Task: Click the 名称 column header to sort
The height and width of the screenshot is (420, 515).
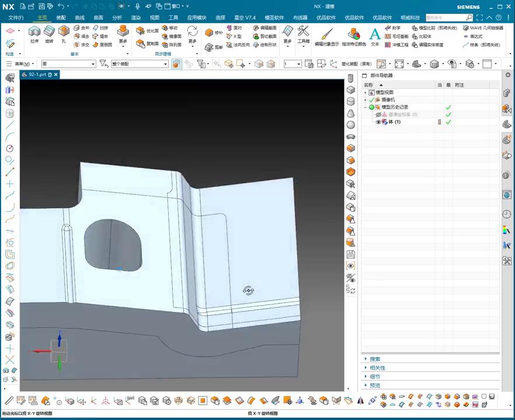Action: pos(368,85)
